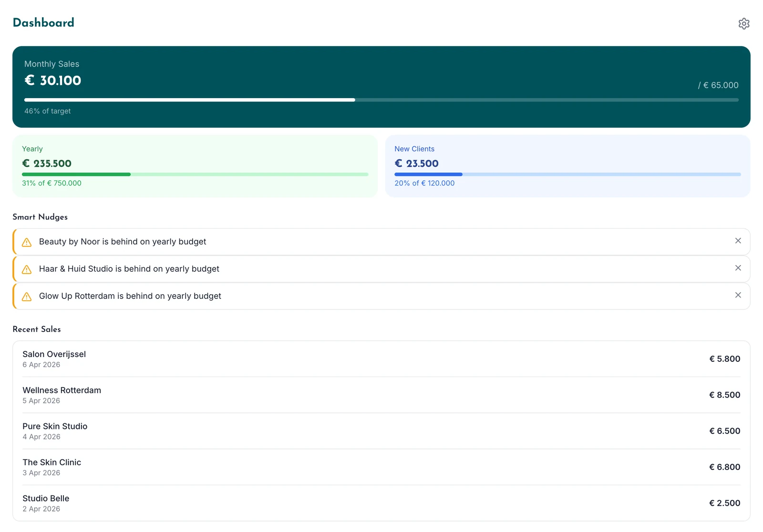Open settings via the gear icon
This screenshot has width=763, height=532.
[x=743, y=23]
